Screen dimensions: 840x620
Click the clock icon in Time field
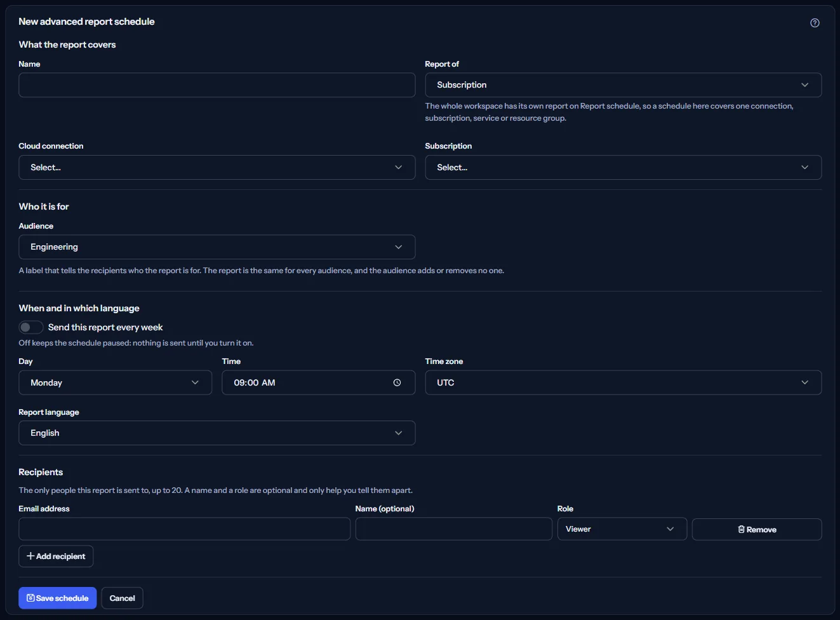coord(397,382)
